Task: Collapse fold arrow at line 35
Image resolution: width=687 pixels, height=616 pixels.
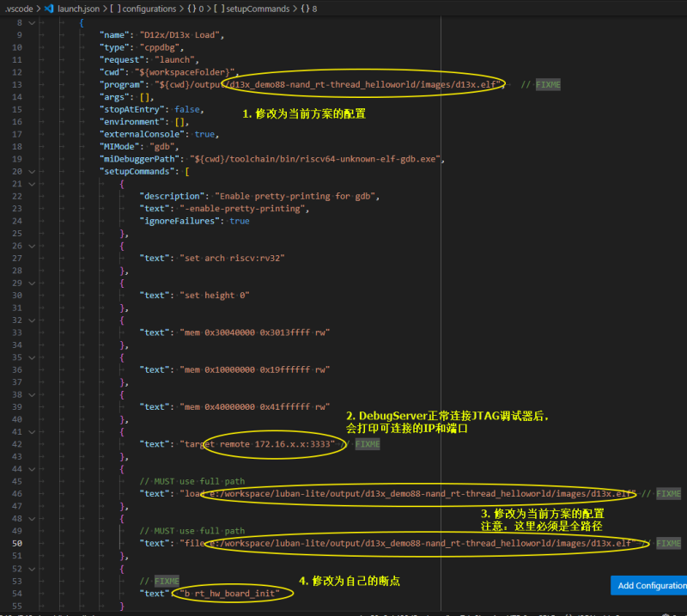Action: tap(32, 357)
